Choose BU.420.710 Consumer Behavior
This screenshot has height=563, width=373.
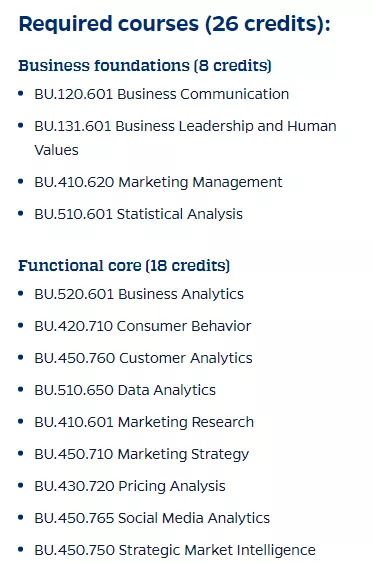point(143,326)
